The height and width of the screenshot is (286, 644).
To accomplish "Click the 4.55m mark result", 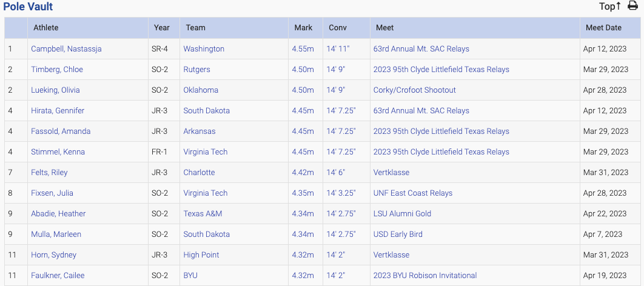I will click(303, 48).
